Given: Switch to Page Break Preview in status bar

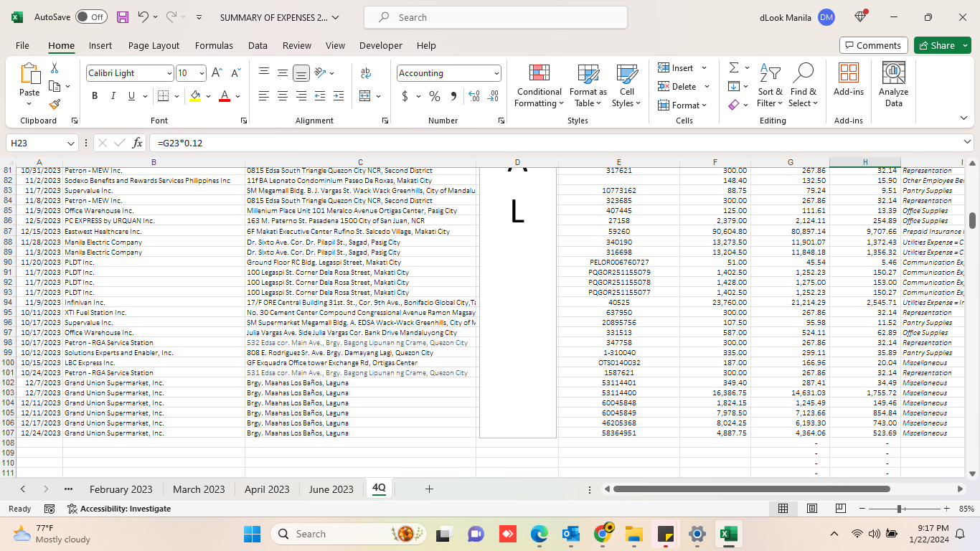Looking at the screenshot, I should point(841,509).
